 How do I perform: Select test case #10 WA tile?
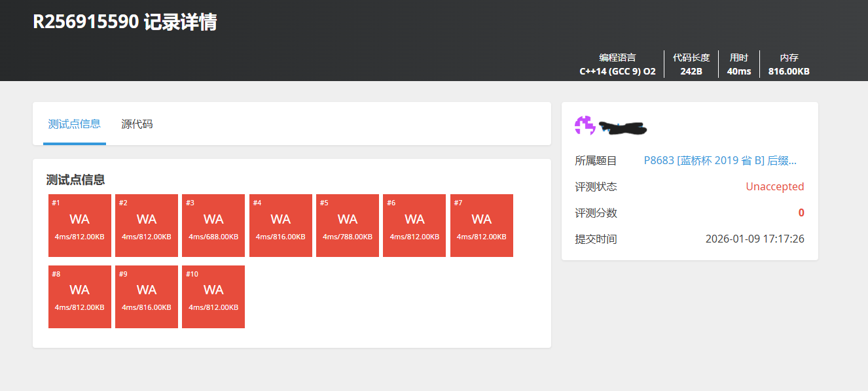click(x=213, y=297)
